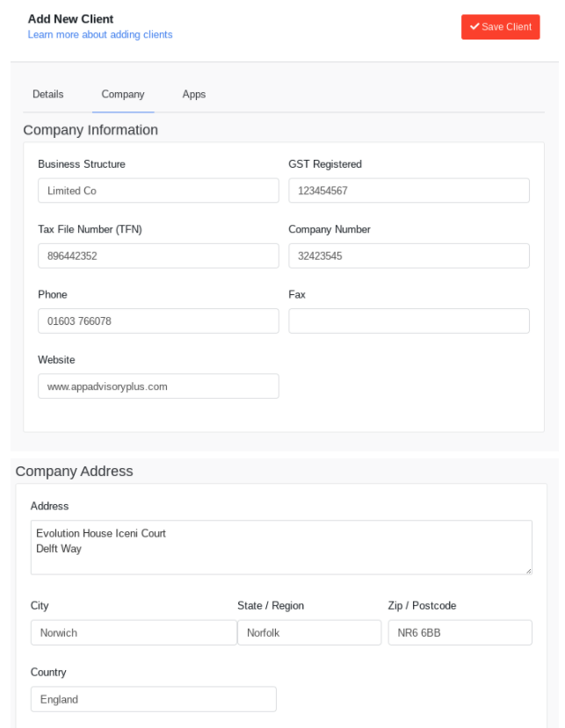Click the empty Fax field

tap(409, 321)
